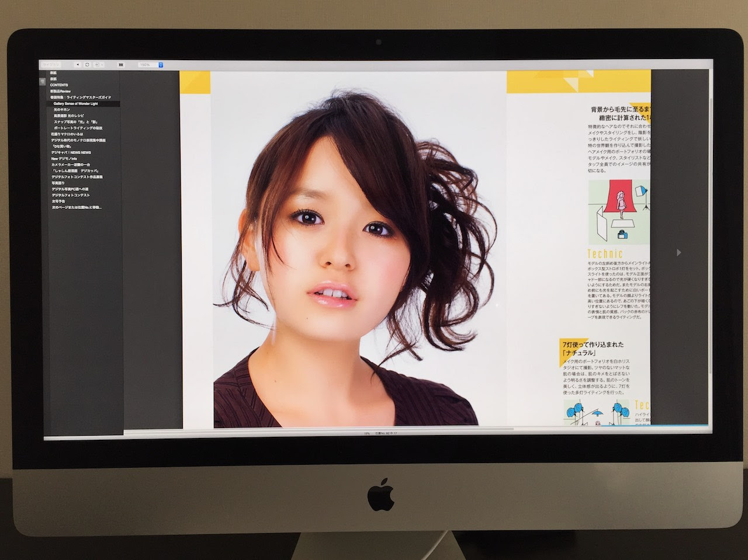Click the back navigation arrow in the toolbar
Screen dimensions: 748x560
point(78,64)
